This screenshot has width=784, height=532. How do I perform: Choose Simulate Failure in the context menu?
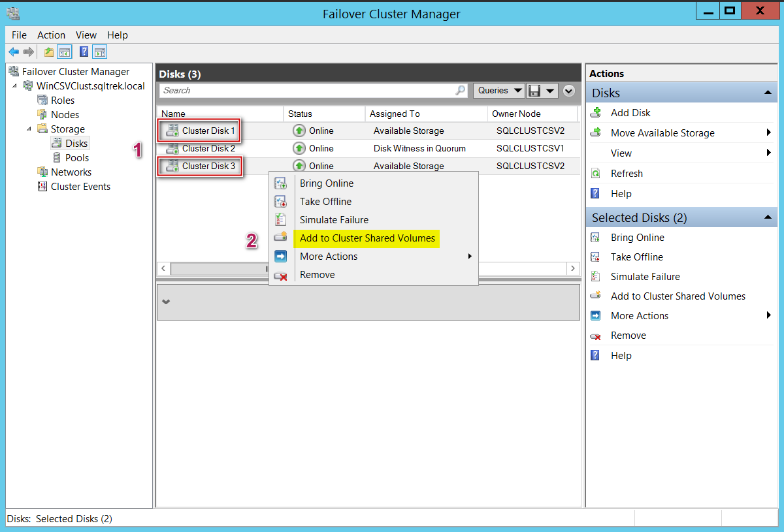click(x=334, y=220)
